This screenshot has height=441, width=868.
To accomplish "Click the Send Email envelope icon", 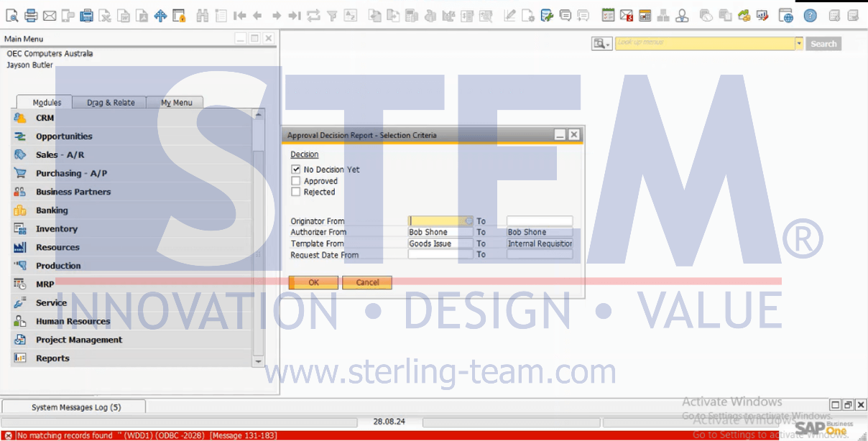I will [x=50, y=15].
